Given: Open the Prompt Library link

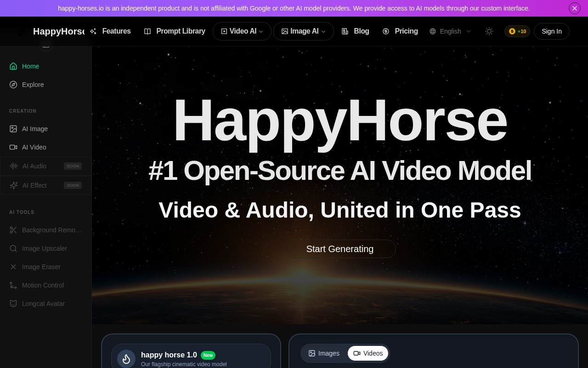Looking at the screenshot, I should click(175, 31).
